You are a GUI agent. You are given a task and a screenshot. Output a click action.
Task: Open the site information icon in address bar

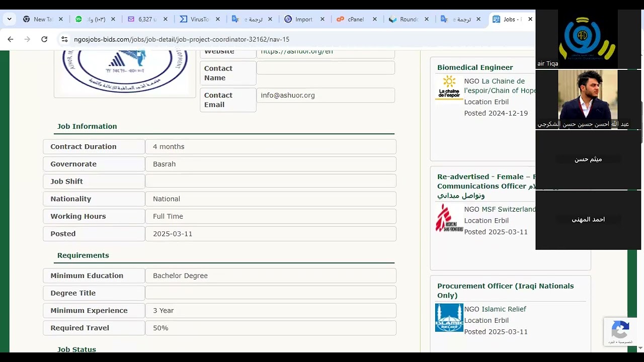pos(64,39)
